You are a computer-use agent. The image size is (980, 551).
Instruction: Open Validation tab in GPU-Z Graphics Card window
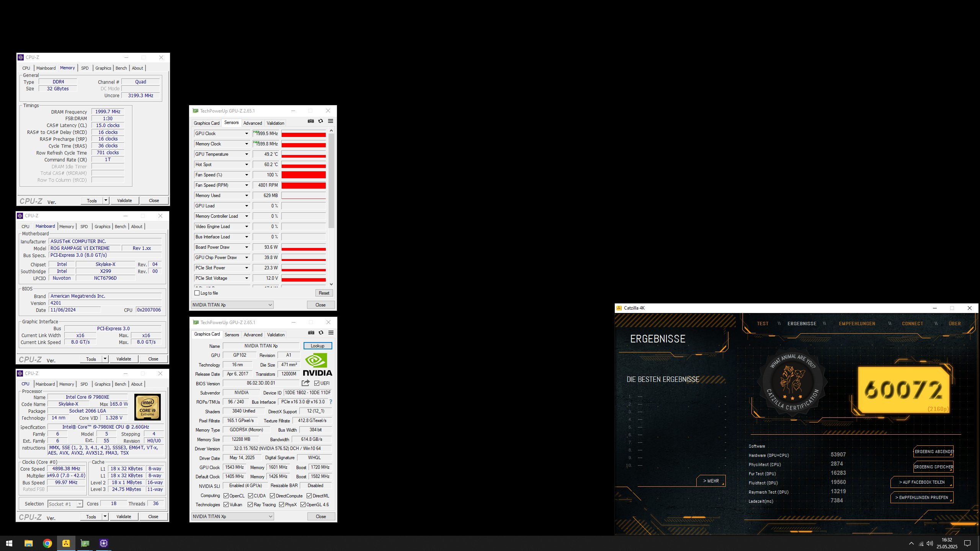click(x=276, y=335)
